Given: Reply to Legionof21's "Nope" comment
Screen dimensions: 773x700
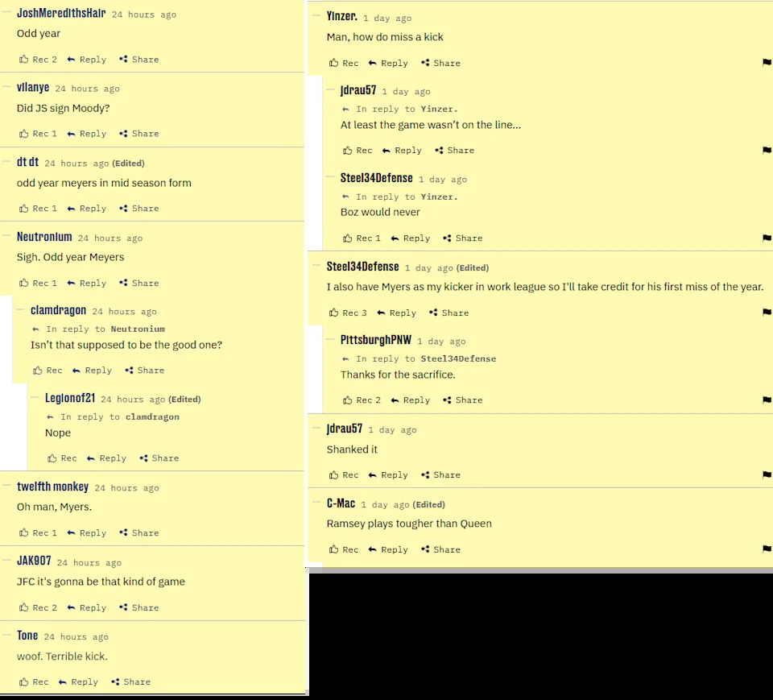Looking at the screenshot, I should pos(106,458).
